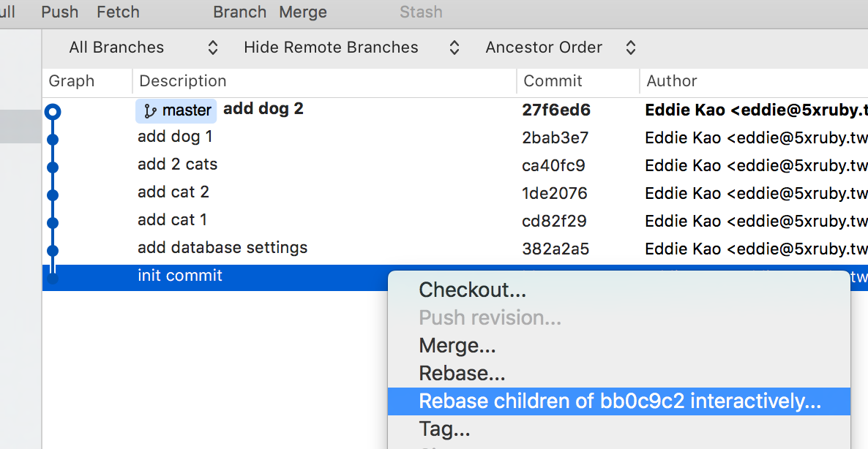Viewport: 868px width, 449px height.
Task: Click graph node for add cat 2
Action: (x=52, y=195)
